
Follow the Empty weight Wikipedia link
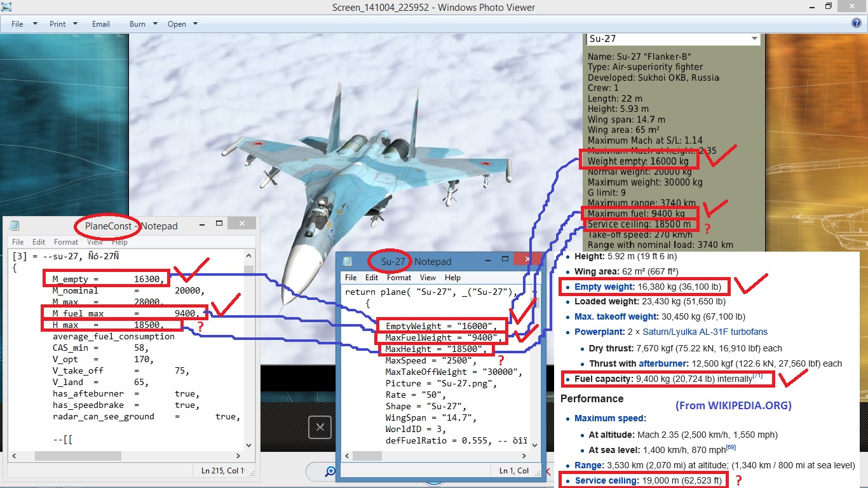[x=604, y=287]
